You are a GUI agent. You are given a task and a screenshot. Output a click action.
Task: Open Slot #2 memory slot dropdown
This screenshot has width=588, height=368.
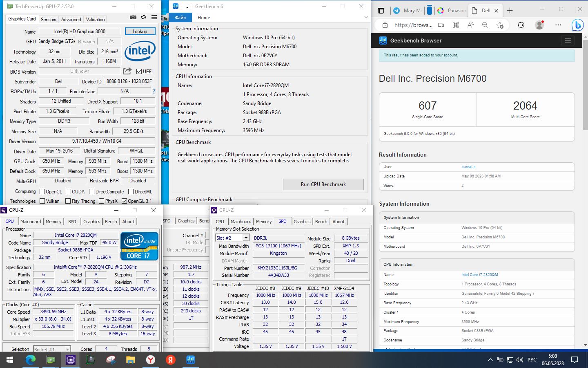click(246, 238)
